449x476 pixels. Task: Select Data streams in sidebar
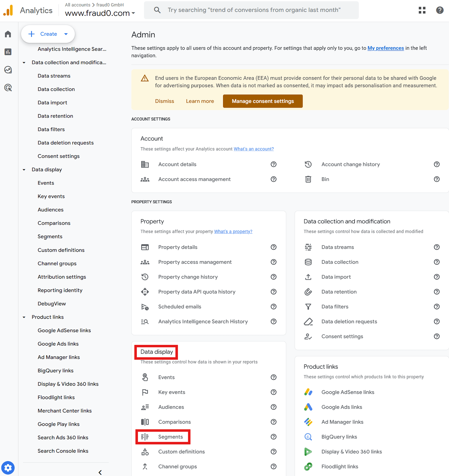pyautogui.click(x=54, y=76)
